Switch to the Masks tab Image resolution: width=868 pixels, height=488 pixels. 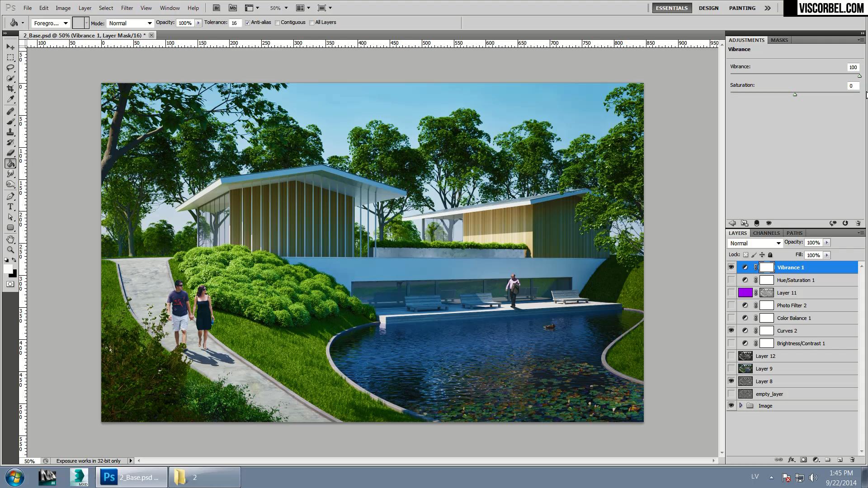click(x=780, y=40)
